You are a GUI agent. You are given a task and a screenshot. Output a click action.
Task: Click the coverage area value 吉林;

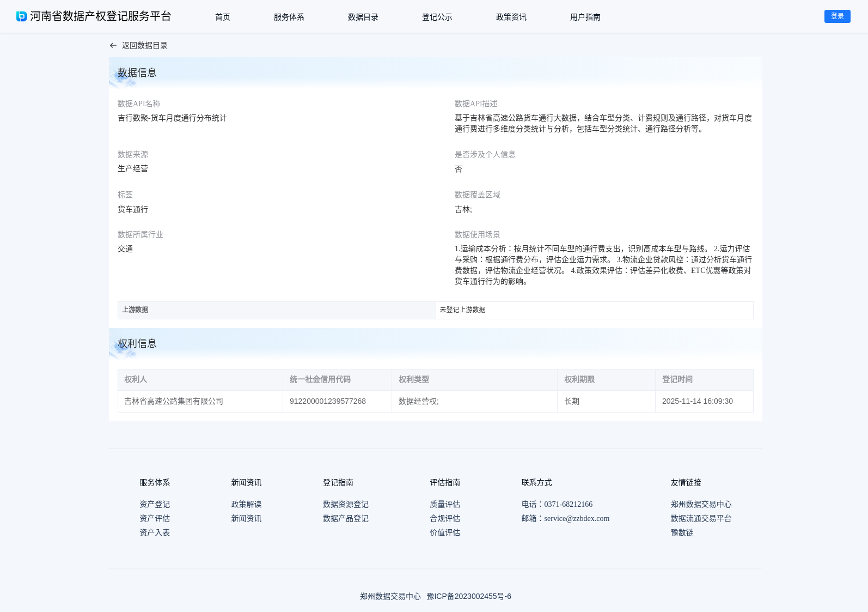[x=463, y=209]
